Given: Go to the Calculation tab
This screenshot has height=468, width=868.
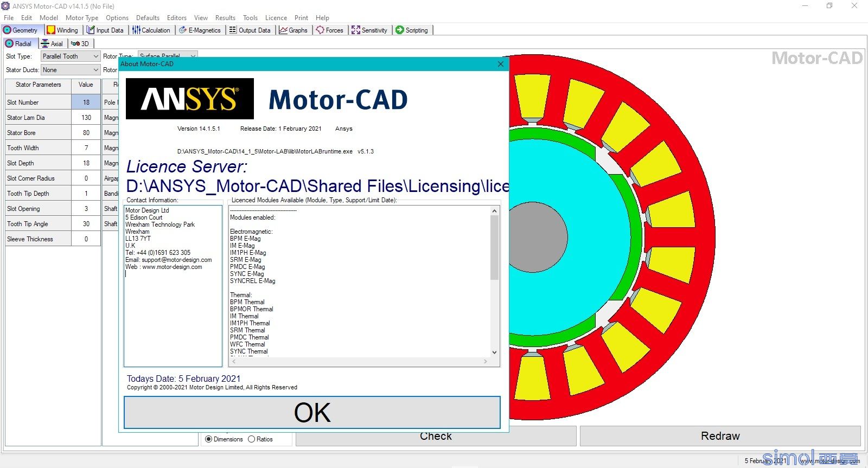Looking at the screenshot, I should tap(151, 30).
